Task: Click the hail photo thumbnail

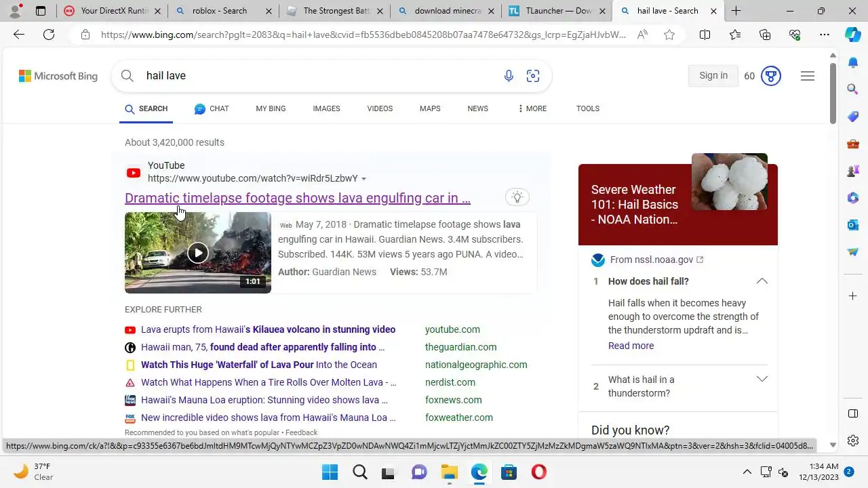Action: click(730, 182)
